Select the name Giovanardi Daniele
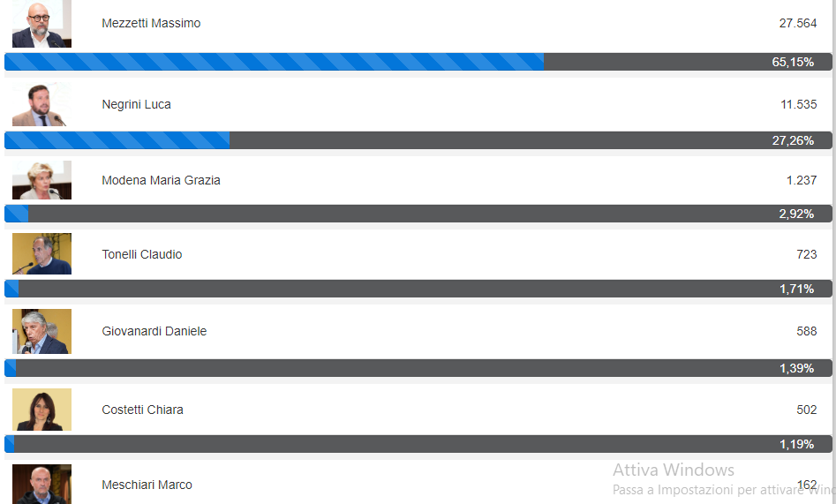836x504 pixels. pyautogui.click(x=154, y=331)
